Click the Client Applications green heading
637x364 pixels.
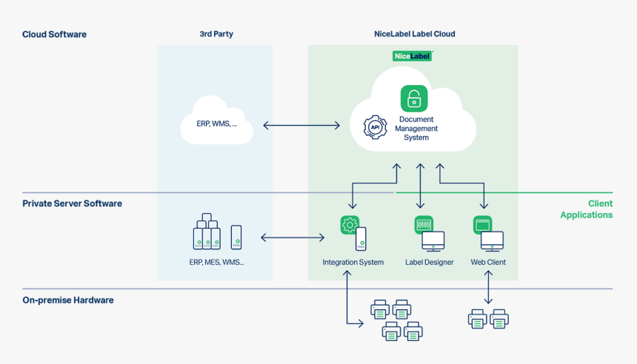(586, 209)
